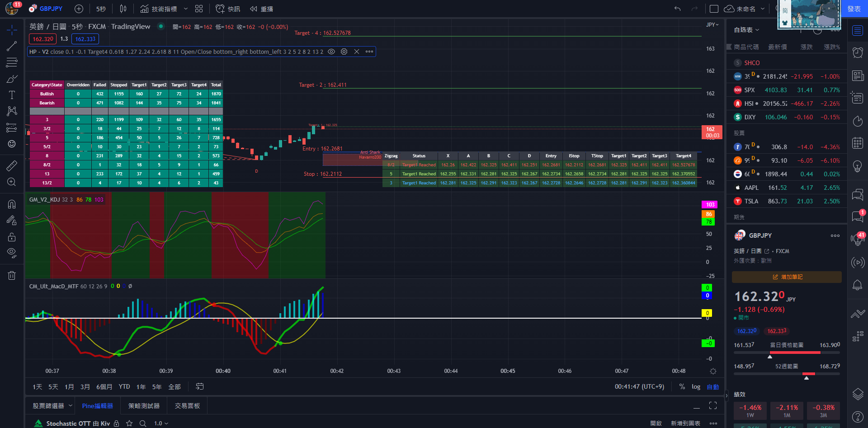Select the brush drawing tool
This screenshot has width=868, height=428.
click(x=12, y=79)
